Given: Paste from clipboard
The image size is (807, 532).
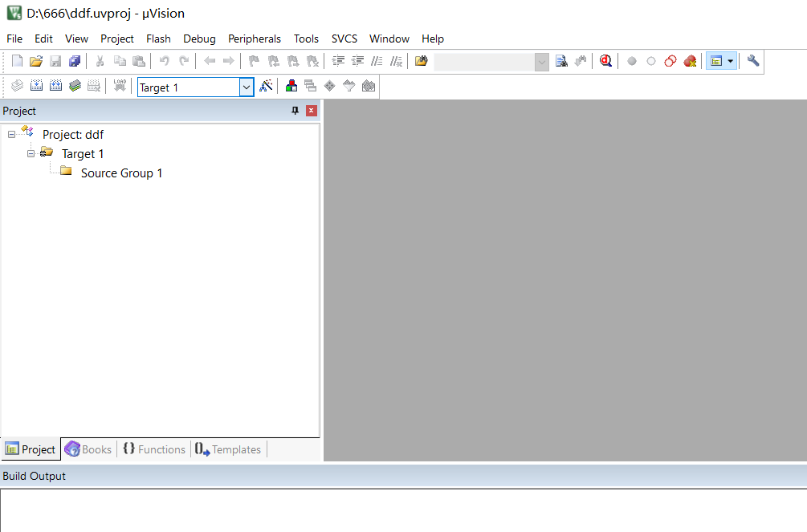Looking at the screenshot, I should pos(139,61).
